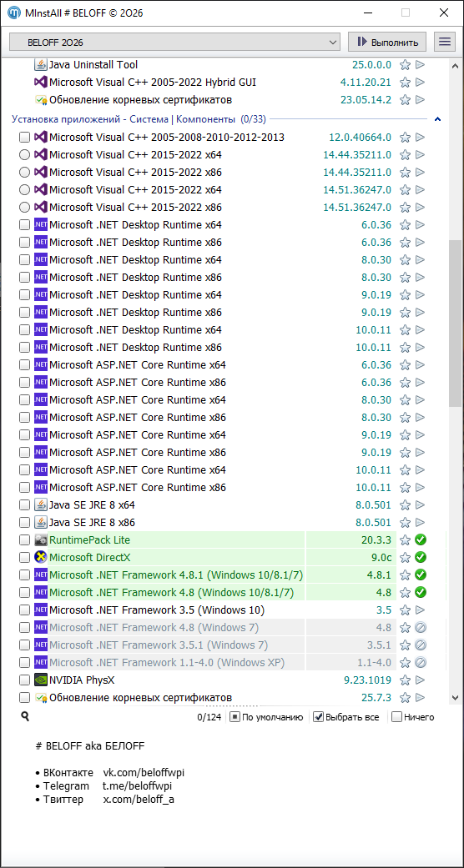Click Java SE JRE 8 x64 coffee icon
The height and width of the screenshot is (868, 464).
pos(40,504)
